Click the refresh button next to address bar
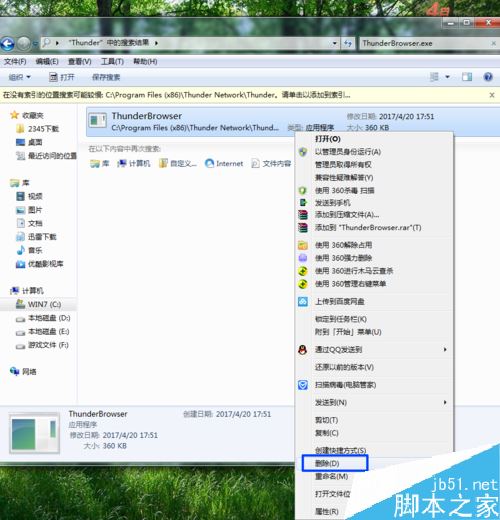Viewport: 500px width, 520px height. coord(348,43)
